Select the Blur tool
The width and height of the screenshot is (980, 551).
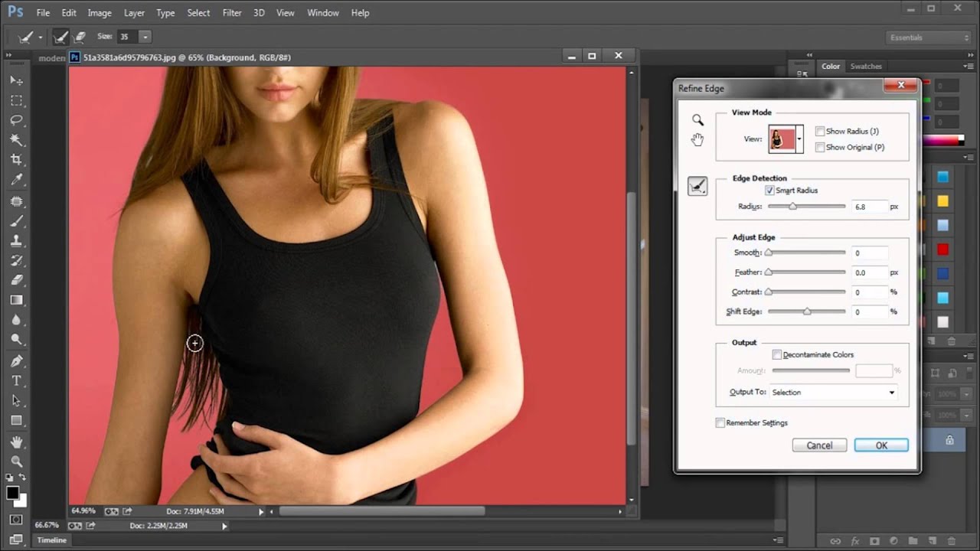click(16, 321)
